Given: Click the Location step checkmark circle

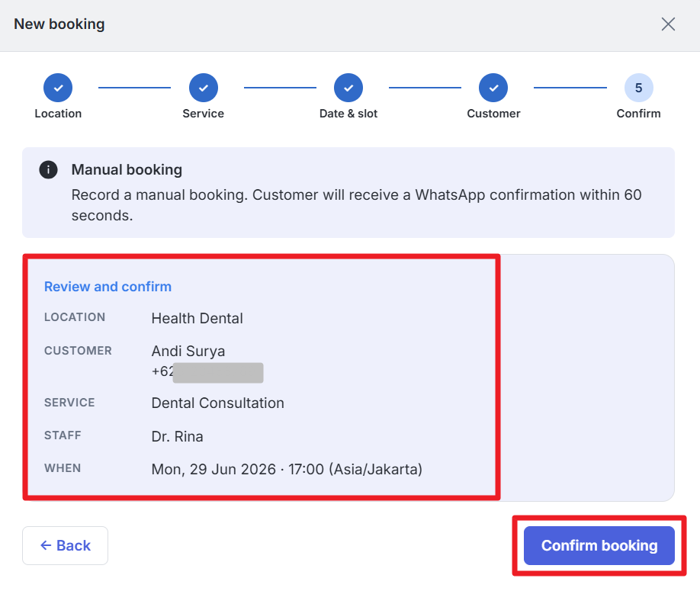Looking at the screenshot, I should (58, 88).
